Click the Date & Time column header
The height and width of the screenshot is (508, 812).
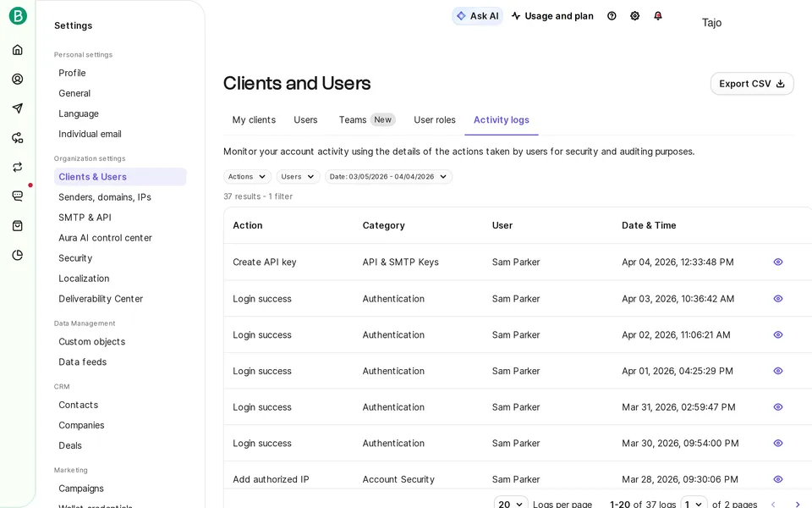tap(649, 225)
